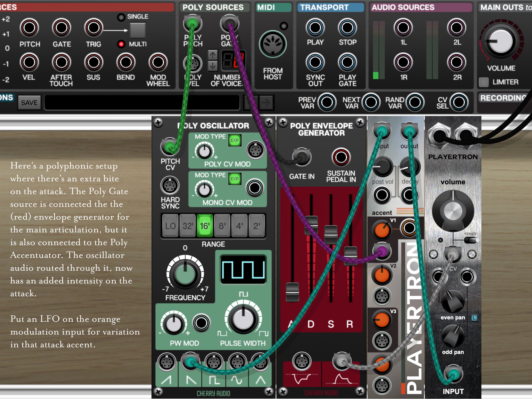The image size is (532, 399).
Task: Toggle Poly CV Mod EXP button
Action: point(234,140)
